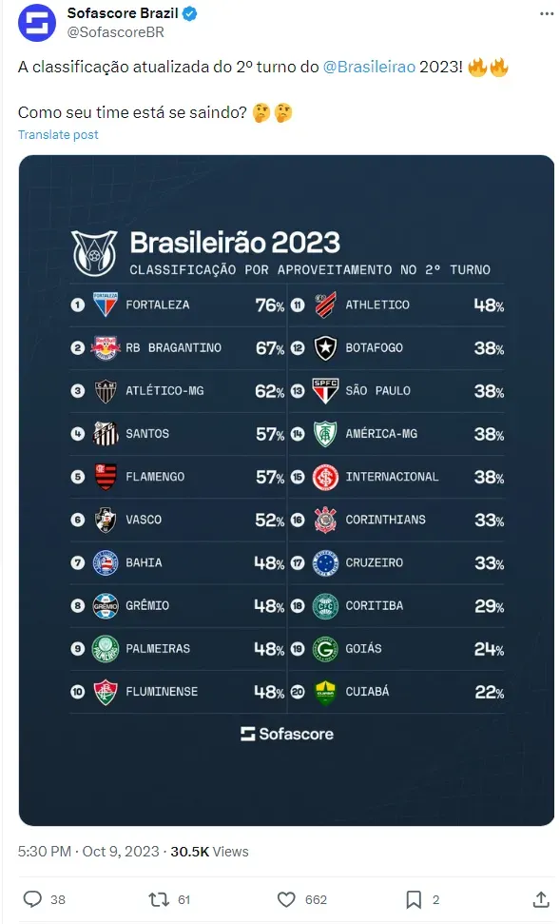Like the post with the heart icon
The width and height of the screenshot is (560, 924).
[x=286, y=899]
